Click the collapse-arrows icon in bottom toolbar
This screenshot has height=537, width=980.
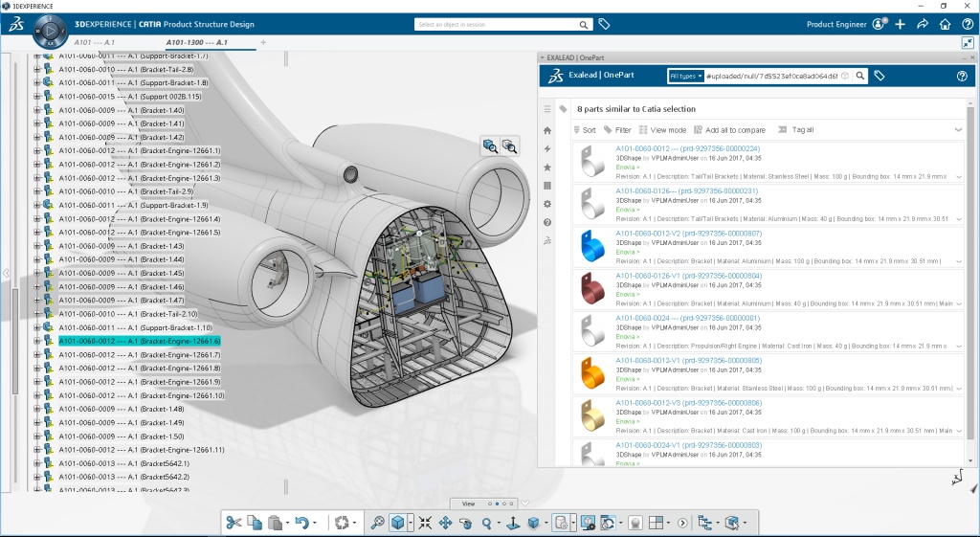click(425, 523)
